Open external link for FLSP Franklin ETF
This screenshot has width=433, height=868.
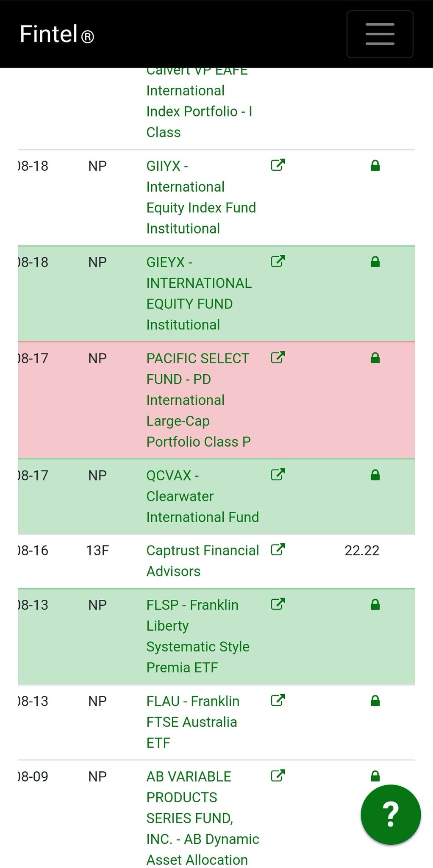[278, 604]
